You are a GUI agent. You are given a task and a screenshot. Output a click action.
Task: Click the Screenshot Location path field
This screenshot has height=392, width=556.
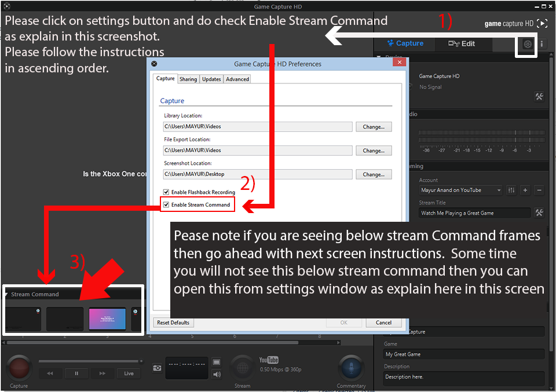point(258,174)
